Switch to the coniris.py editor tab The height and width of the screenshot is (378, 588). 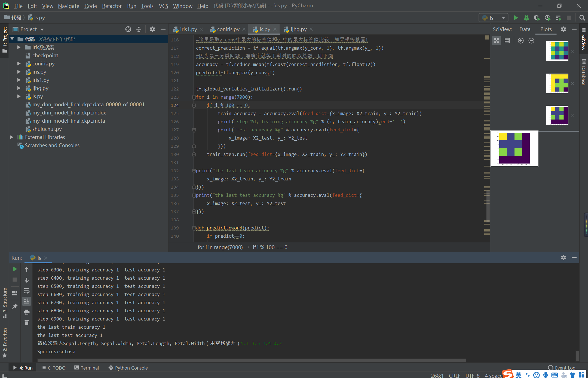point(228,29)
